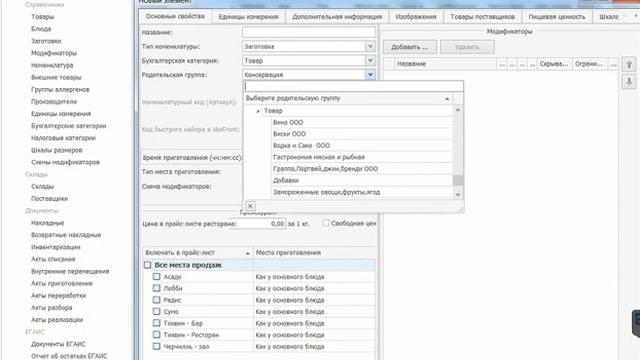Switch to Основные свойства tab
640x360 pixels.
coord(175,16)
